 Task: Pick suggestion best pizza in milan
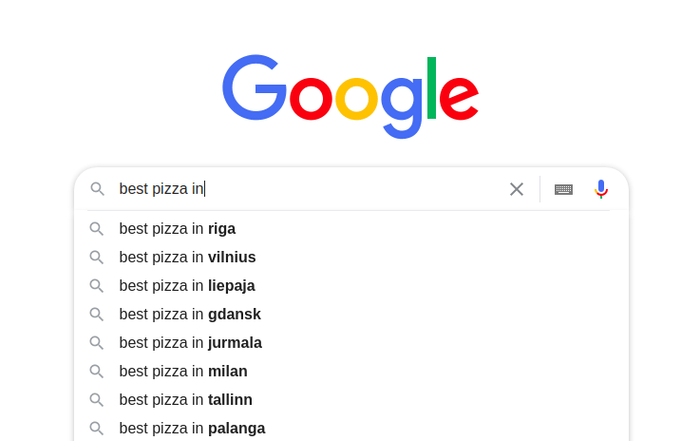tap(351, 371)
